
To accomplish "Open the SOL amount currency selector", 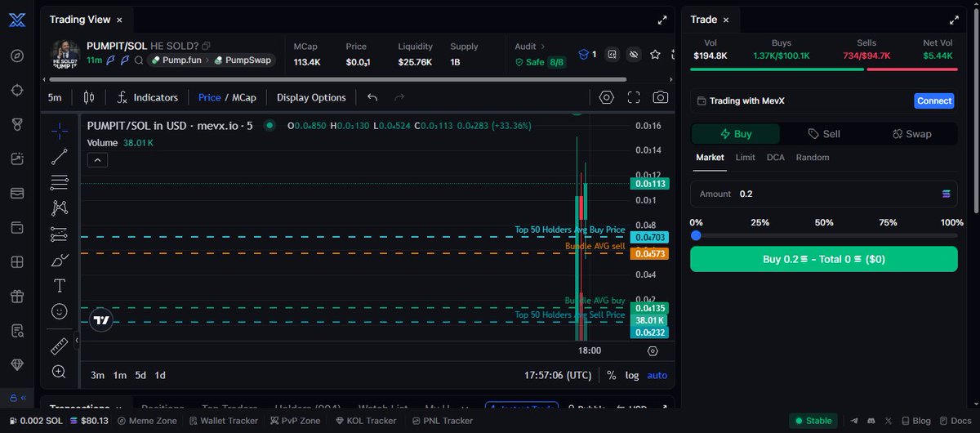I will [x=946, y=194].
